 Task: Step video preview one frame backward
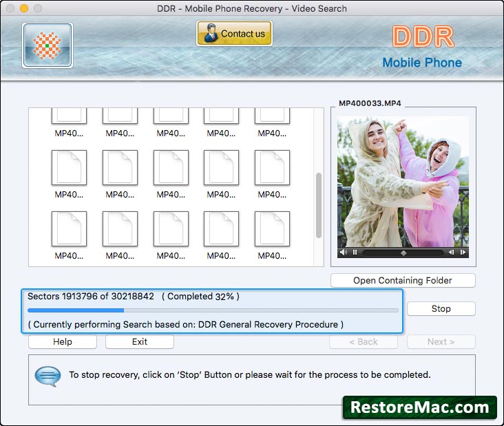[x=451, y=252]
